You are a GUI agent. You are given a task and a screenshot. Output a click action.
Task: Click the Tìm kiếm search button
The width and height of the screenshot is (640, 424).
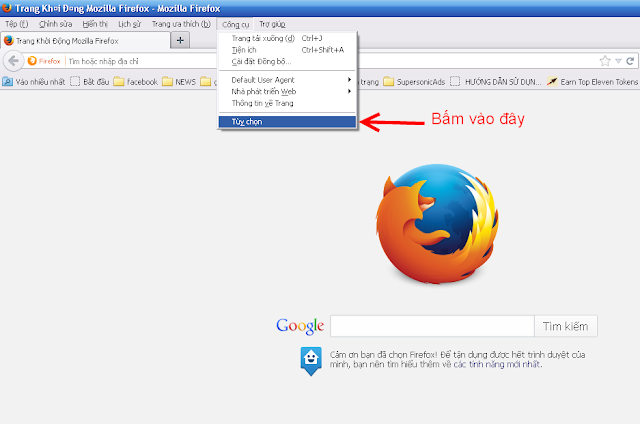566,326
